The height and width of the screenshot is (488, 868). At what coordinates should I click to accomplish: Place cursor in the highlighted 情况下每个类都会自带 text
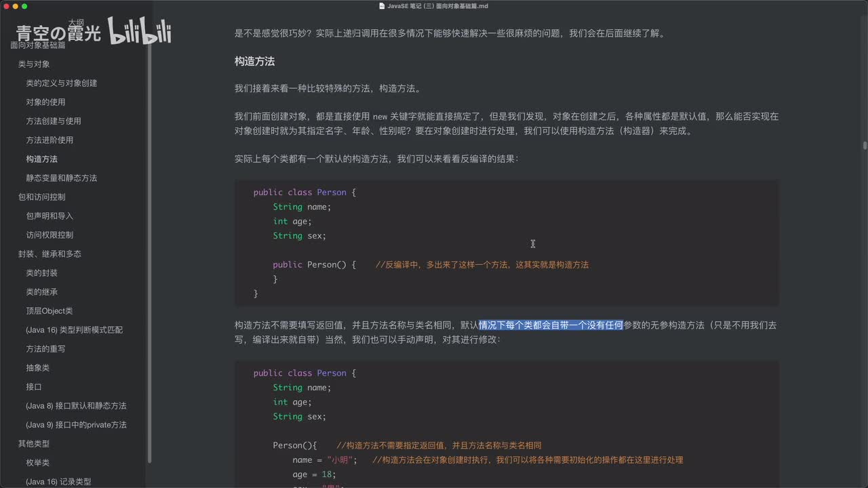(x=551, y=325)
